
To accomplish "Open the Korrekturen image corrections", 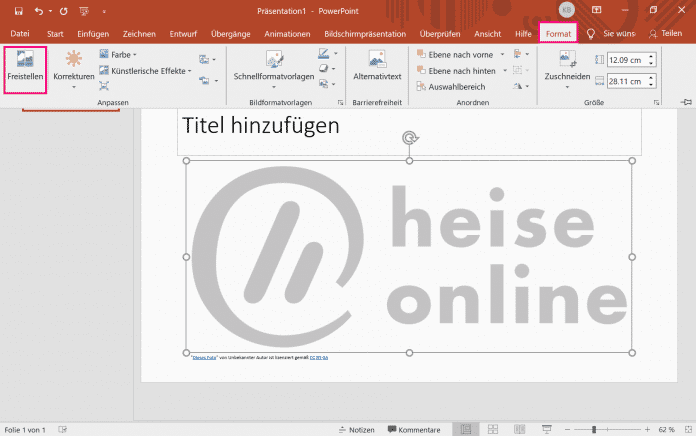I will coord(73,67).
